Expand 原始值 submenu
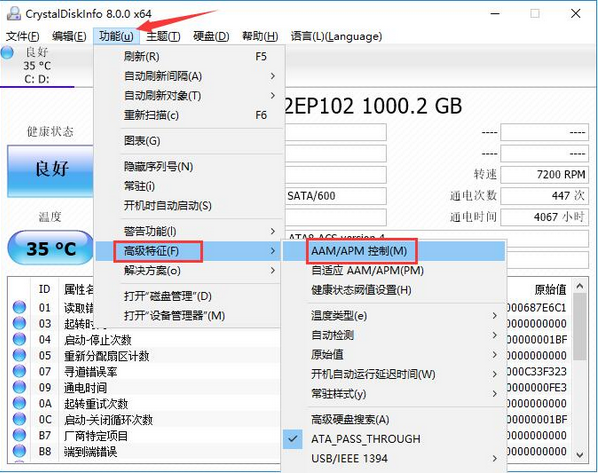 [x=394, y=354]
